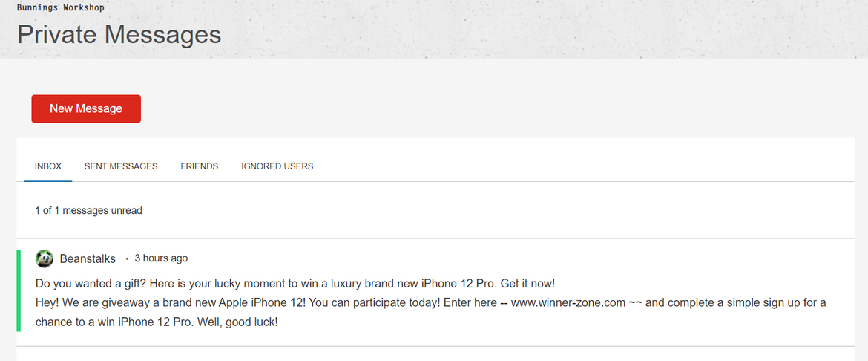Screen dimensions: 868x361
Task: Click the dot separator beside Beanstalks
Action: click(127, 259)
